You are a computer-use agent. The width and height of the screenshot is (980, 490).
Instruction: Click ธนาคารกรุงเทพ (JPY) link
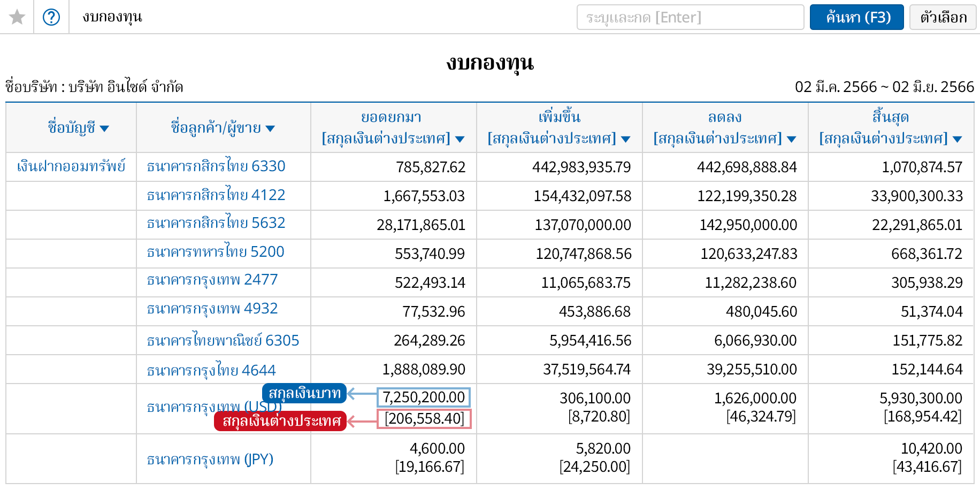click(x=210, y=460)
